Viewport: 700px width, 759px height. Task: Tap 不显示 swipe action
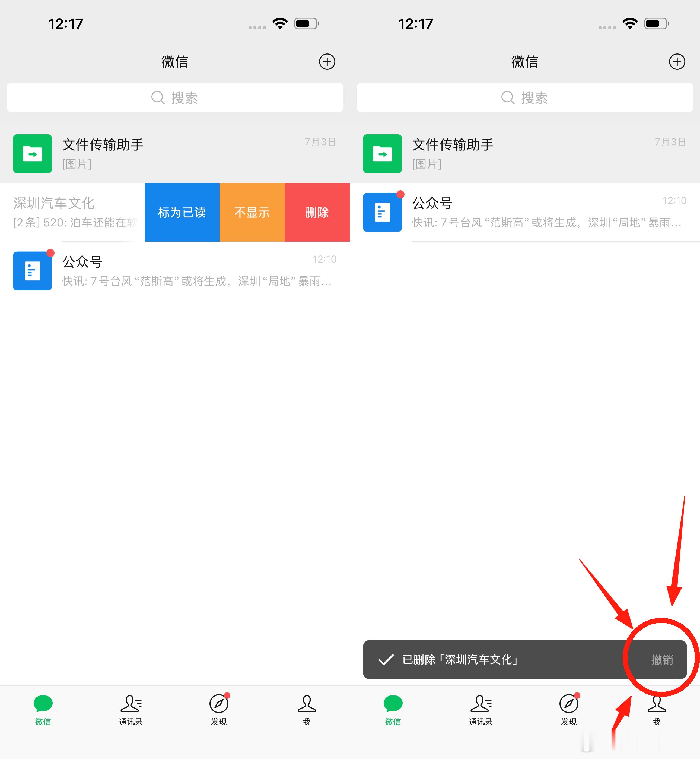[252, 212]
